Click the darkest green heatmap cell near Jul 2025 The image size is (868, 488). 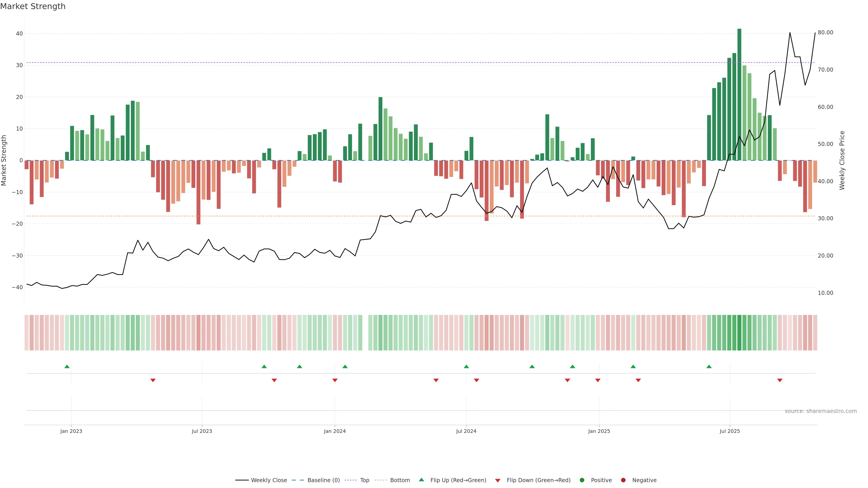tap(739, 332)
